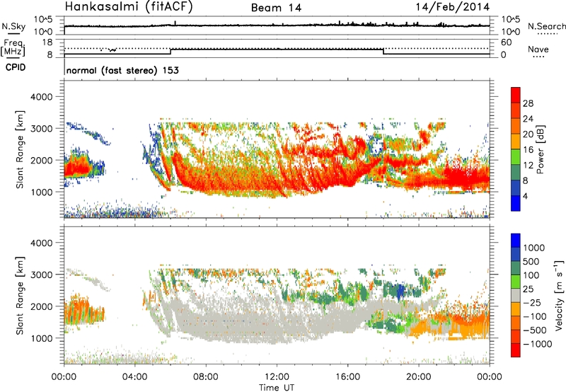
Task: Click the red top of power colorbar
Action: pos(516,96)
